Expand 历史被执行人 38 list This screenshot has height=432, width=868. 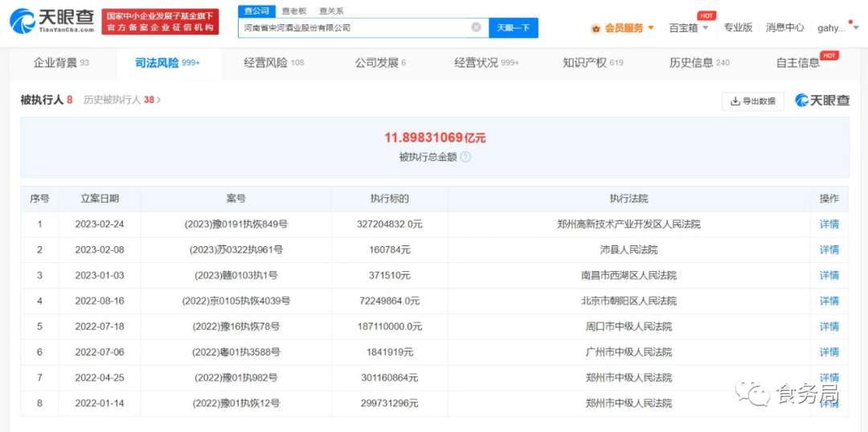coord(122,101)
